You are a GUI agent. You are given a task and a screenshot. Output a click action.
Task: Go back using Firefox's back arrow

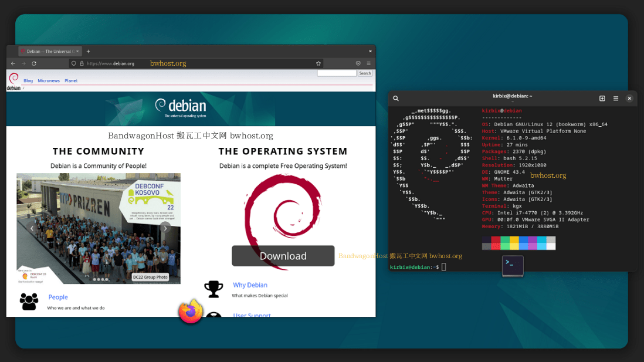pyautogui.click(x=13, y=63)
